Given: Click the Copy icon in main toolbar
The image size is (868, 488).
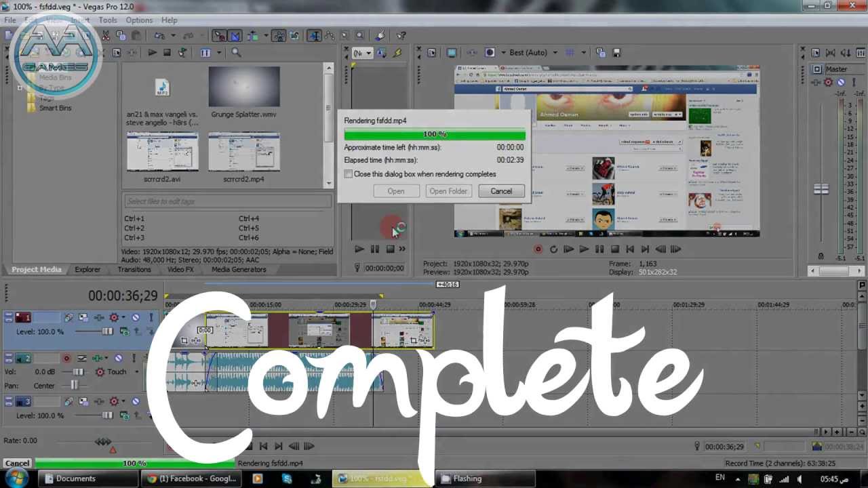Looking at the screenshot, I should [121, 35].
